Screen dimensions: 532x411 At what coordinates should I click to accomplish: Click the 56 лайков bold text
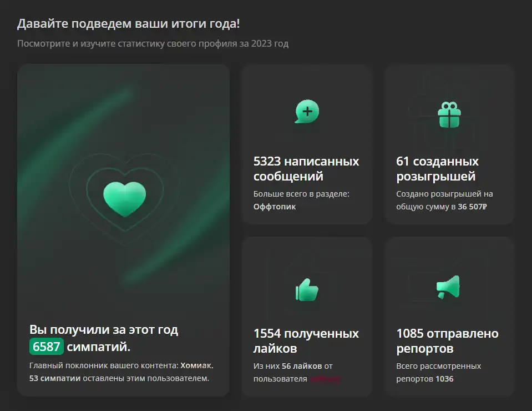302,366
